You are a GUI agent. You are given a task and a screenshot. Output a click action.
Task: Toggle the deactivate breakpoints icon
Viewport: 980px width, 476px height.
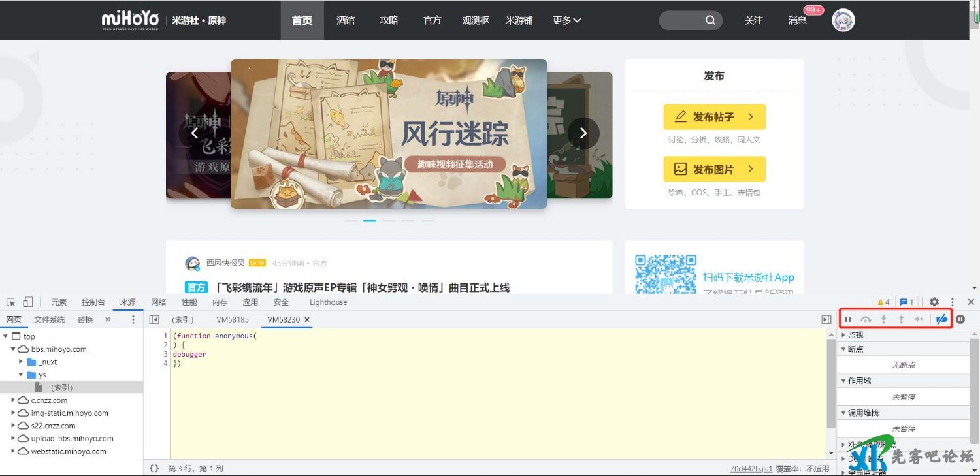point(941,319)
